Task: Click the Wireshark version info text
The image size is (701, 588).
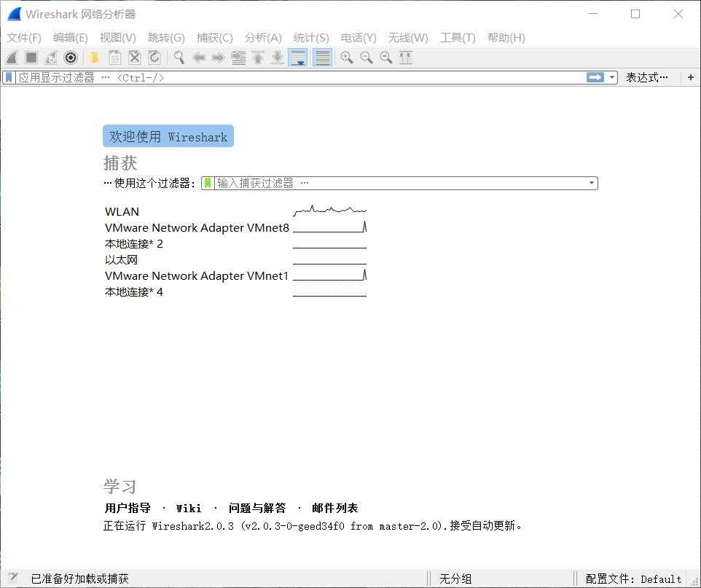Action: pos(313,526)
